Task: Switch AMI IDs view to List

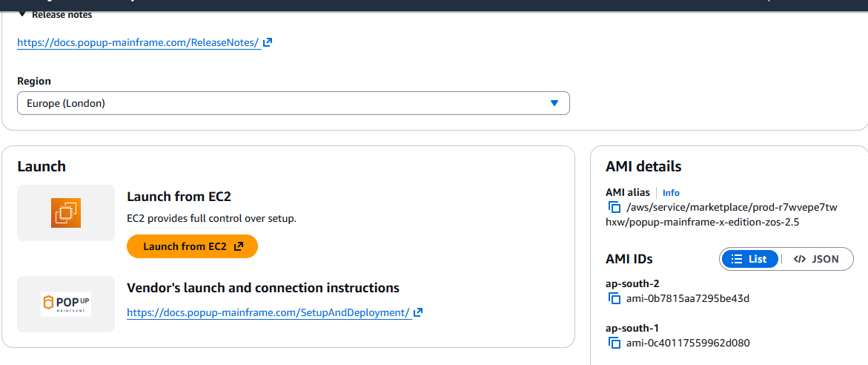Action: [749, 259]
